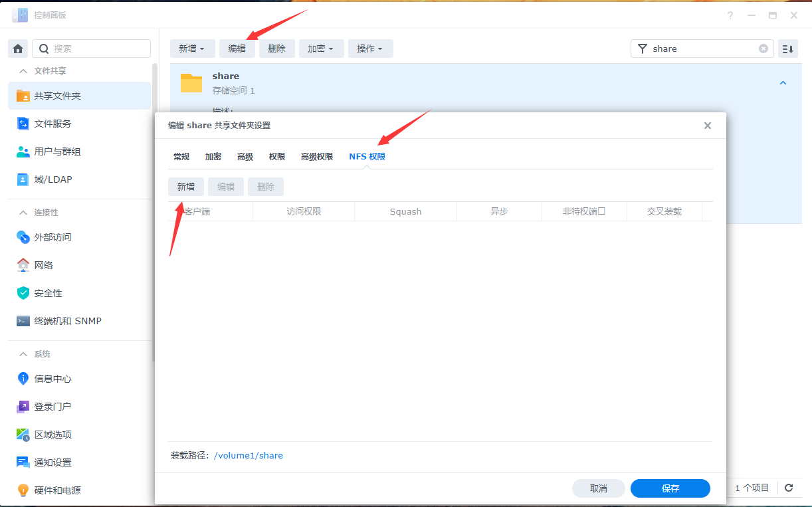Open the 操作 dropdown menu
Screen dimensions: 812x507
coord(370,49)
